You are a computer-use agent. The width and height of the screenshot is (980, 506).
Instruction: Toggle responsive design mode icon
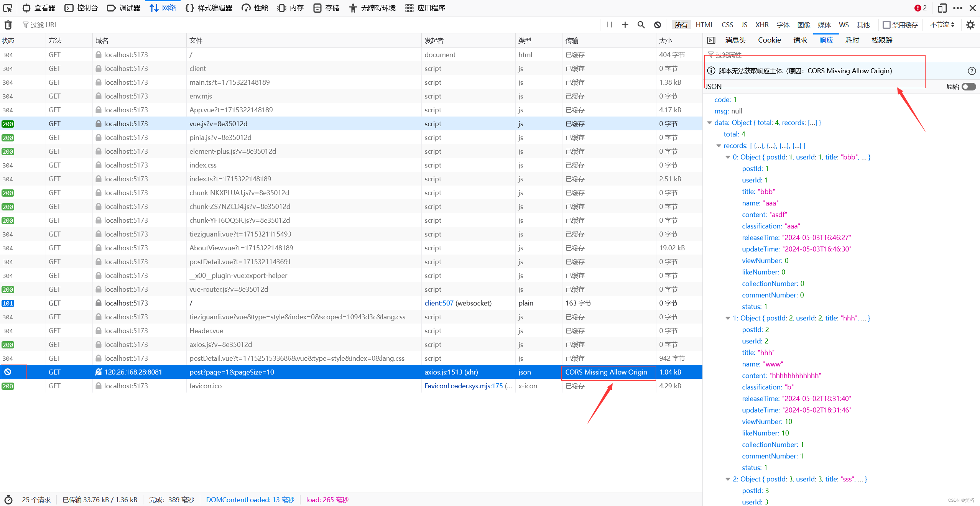point(942,8)
